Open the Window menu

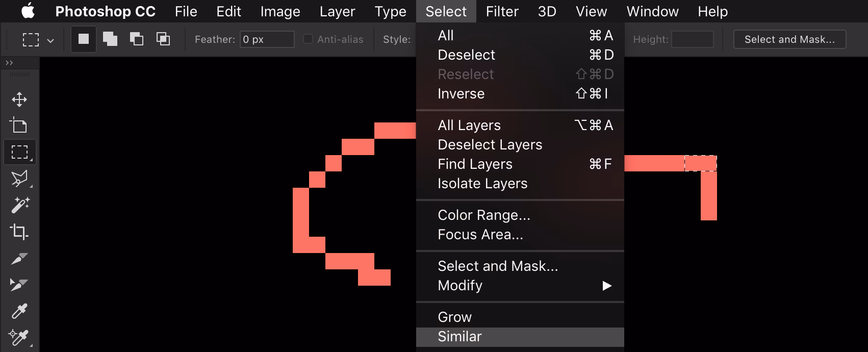click(652, 11)
